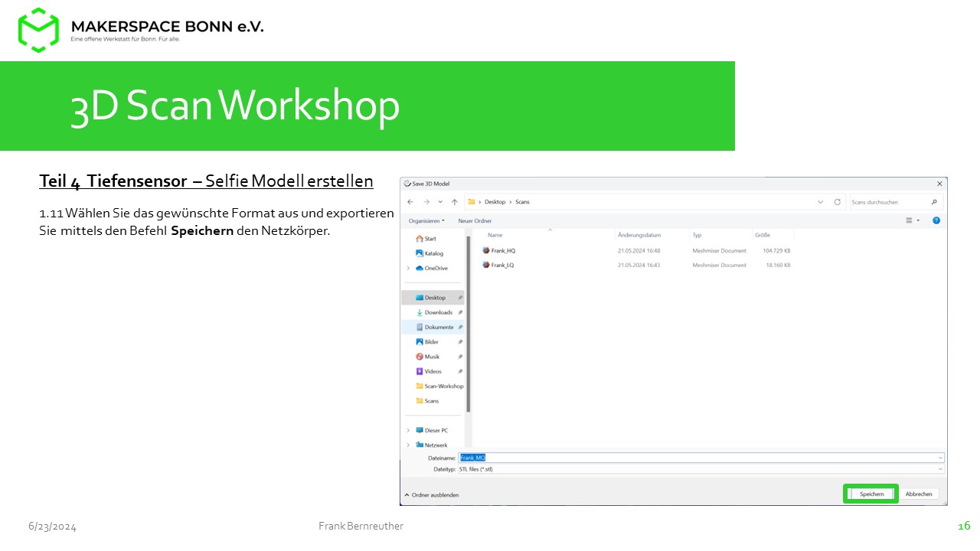980x551 pixels.
Task: Click the pin icon beside Videos
Action: [x=460, y=371]
